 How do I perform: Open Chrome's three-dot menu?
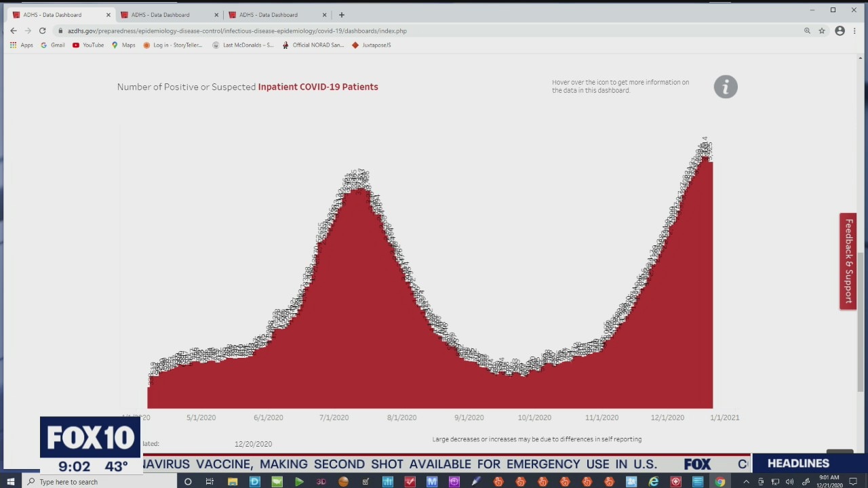click(x=854, y=30)
